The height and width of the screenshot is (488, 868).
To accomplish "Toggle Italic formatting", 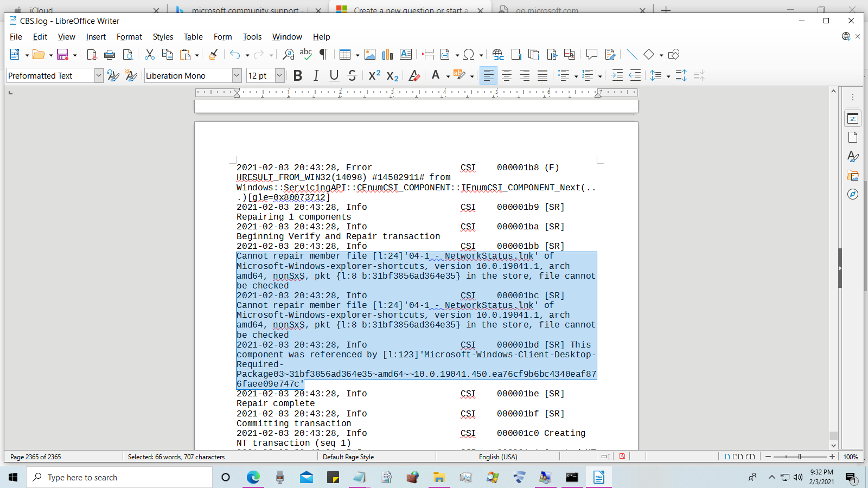I will (316, 75).
